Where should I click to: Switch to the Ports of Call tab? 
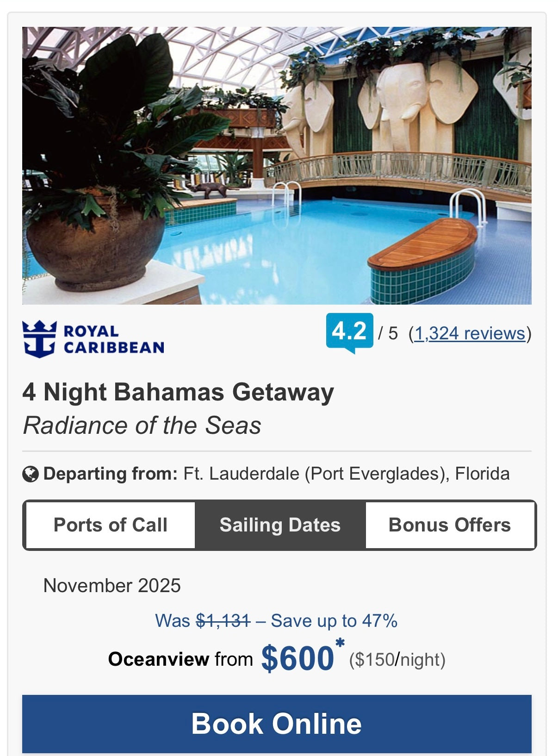(111, 525)
